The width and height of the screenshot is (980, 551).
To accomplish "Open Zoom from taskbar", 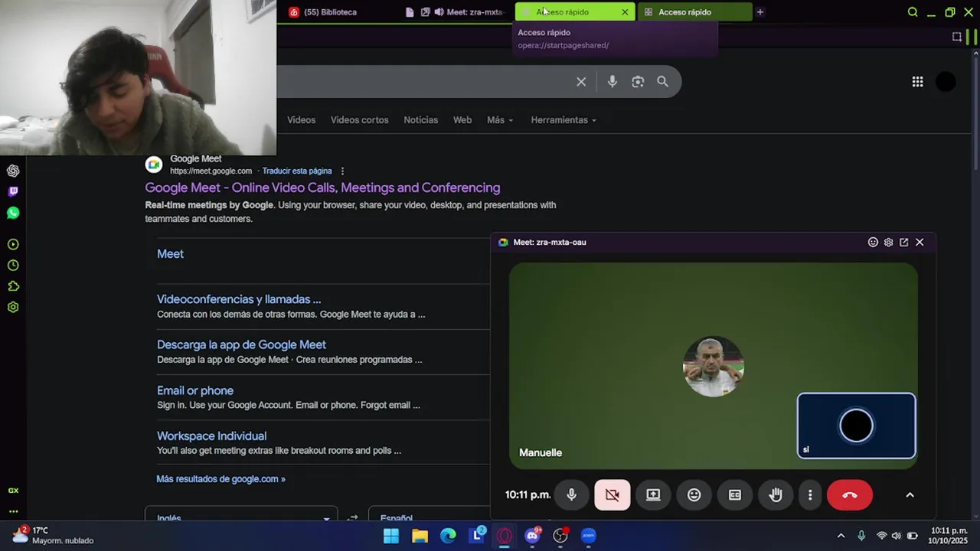I will (588, 536).
